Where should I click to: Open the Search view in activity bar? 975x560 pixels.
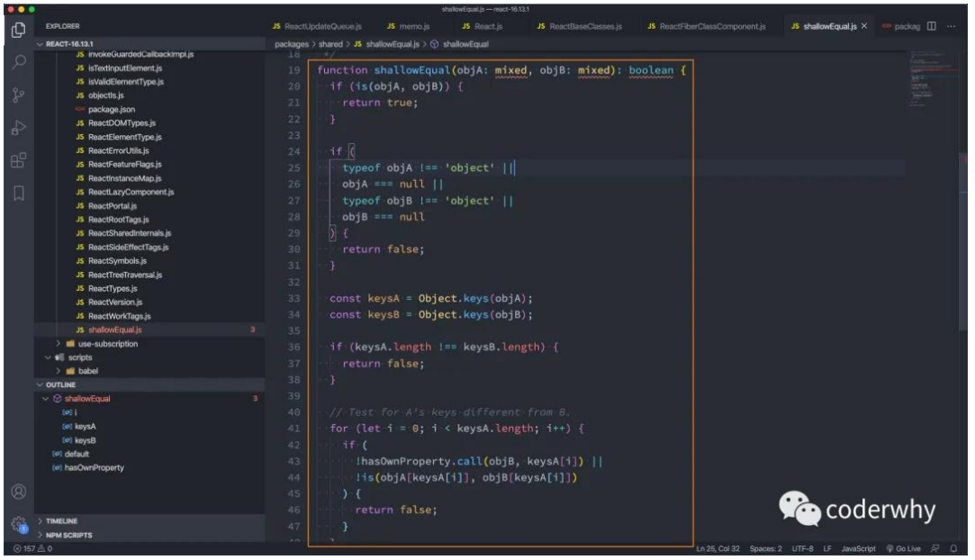[x=17, y=61]
